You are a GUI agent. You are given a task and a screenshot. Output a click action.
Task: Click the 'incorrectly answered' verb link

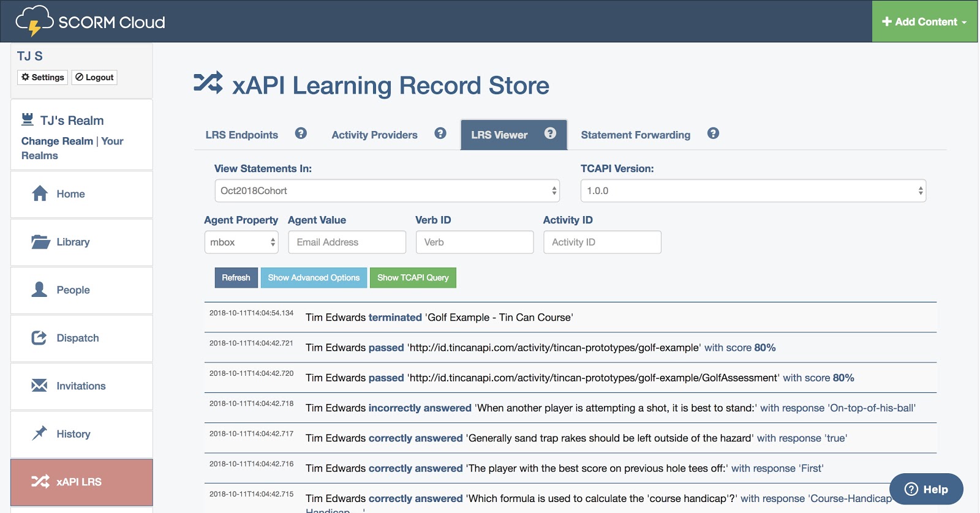pyautogui.click(x=420, y=408)
